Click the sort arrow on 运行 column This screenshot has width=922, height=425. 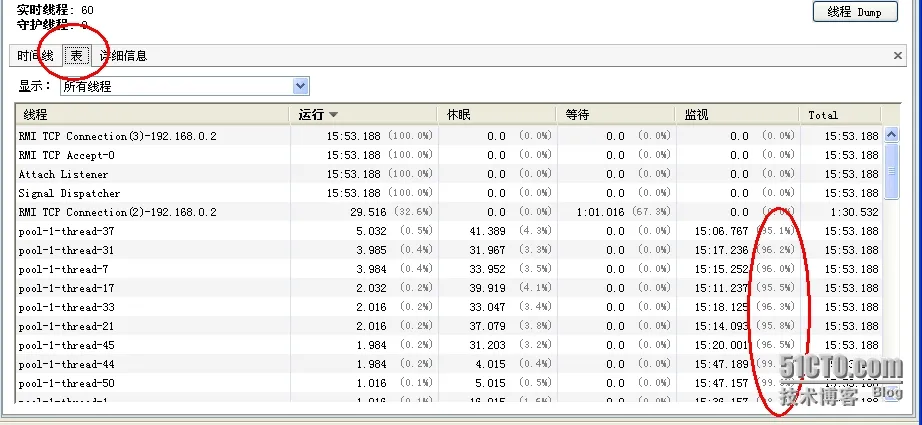[334, 115]
